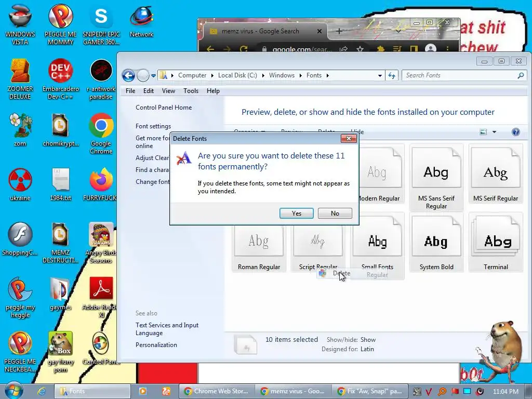Open the 1984.txt file icon

(x=60, y=184)
